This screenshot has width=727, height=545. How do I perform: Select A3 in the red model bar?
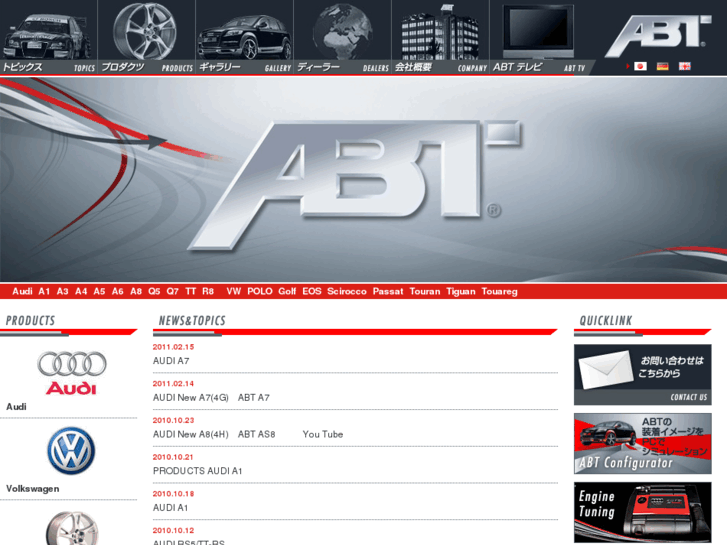tap(63, 291)
